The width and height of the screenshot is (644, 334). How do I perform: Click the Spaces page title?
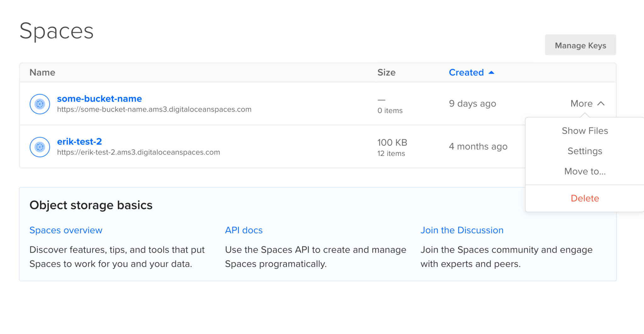(57, 31)
